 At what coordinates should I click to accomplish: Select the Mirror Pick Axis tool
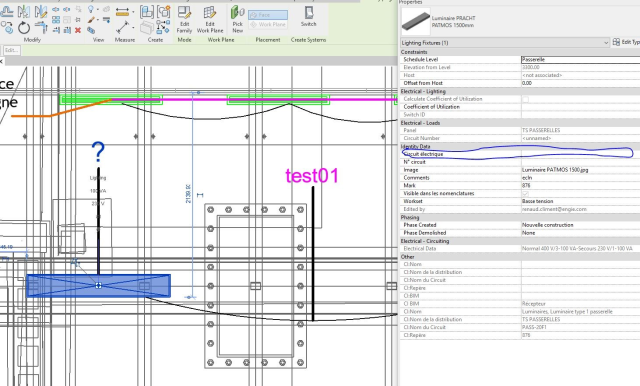pos(24,11)
